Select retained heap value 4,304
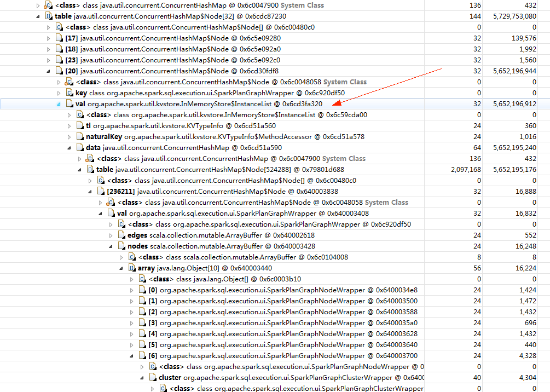The image size is (550, 392). [528, 378]
